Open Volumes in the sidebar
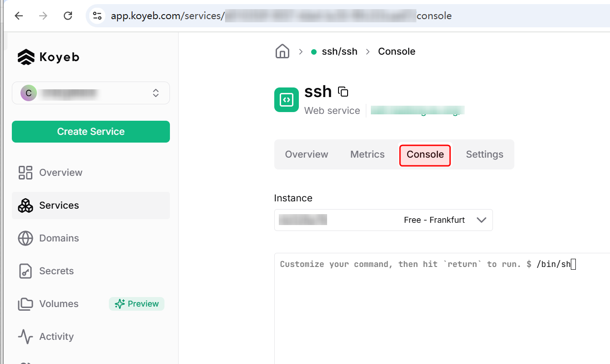The width and height of the screenshot is (610, 364). click(59, 304)
